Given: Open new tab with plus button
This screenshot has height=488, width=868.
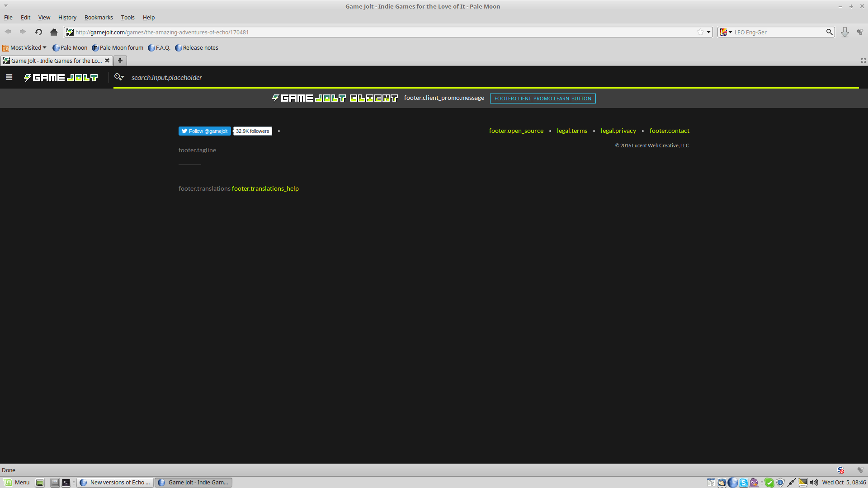Looking at the screenshot, I should pos(120,61).
